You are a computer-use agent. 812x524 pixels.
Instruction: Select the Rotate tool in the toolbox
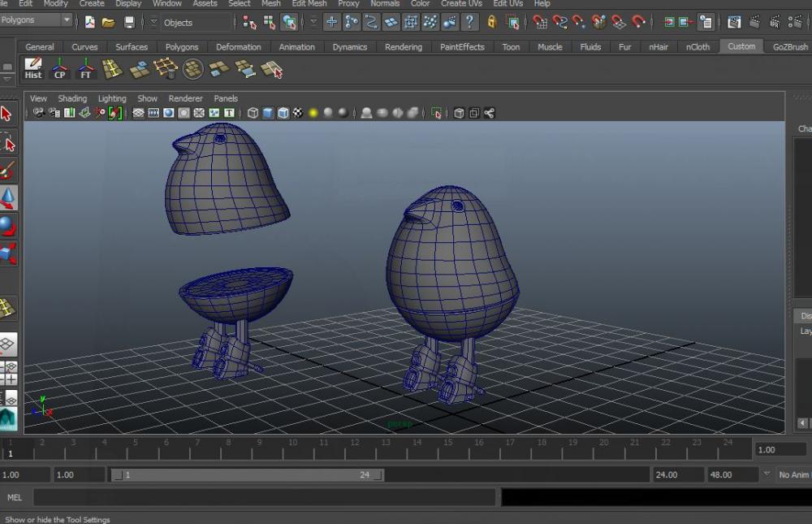(x=7, y=226)
